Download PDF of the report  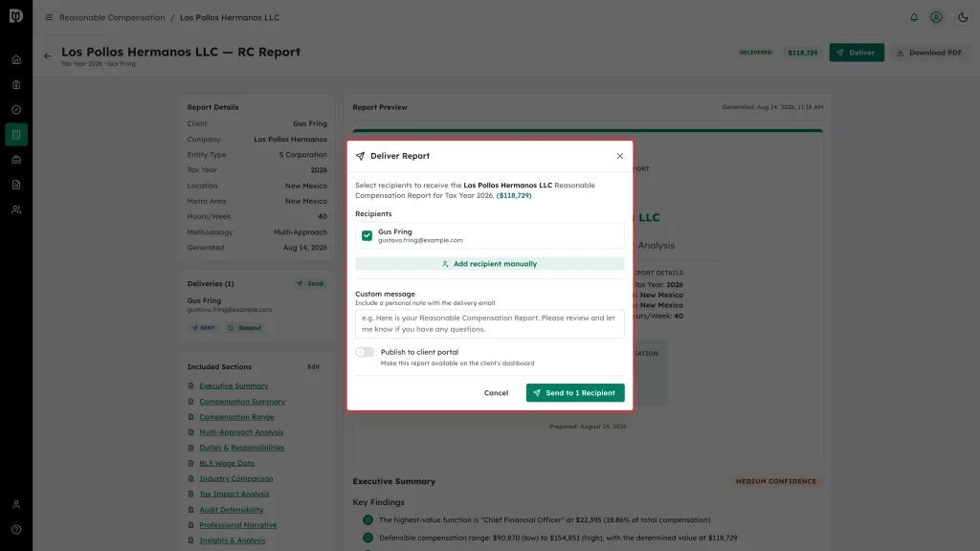click(x=929, y=53)
